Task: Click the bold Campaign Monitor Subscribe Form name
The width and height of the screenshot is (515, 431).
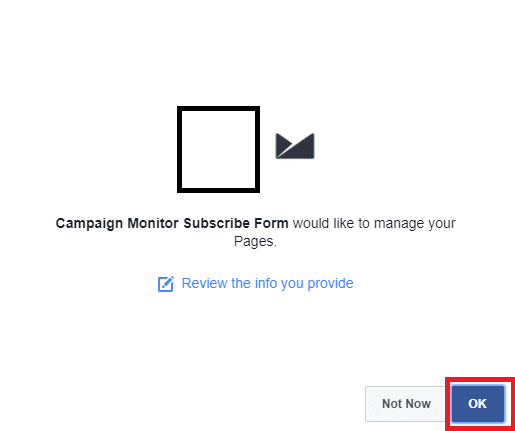Action: [172, 223]
